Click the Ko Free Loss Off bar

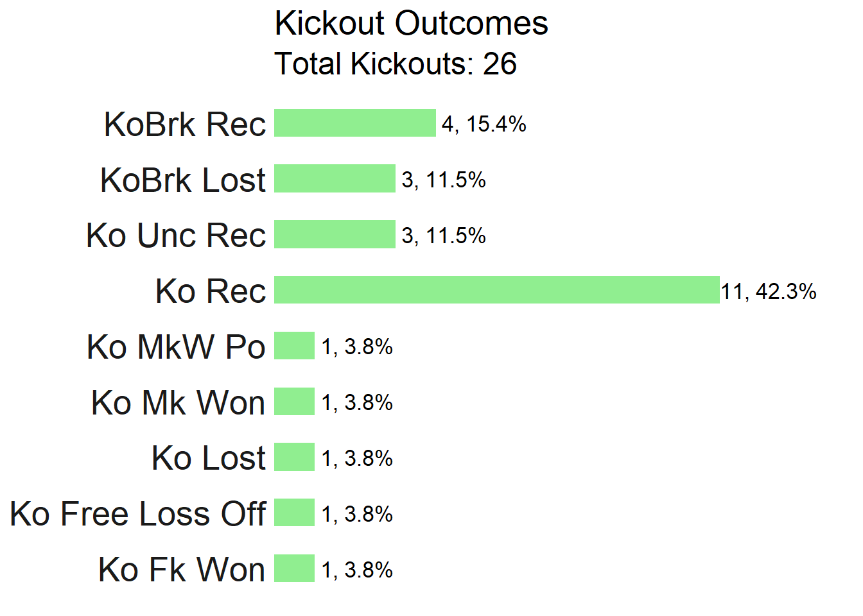(294, 513)
